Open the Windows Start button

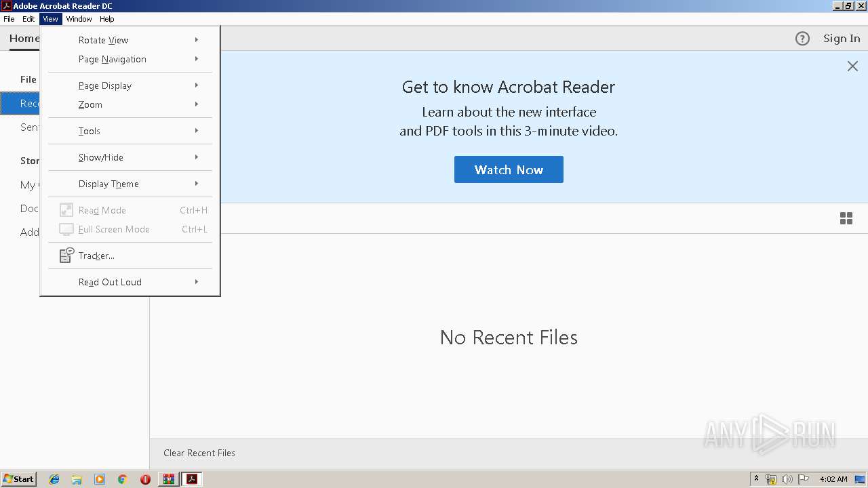(18, 479)
